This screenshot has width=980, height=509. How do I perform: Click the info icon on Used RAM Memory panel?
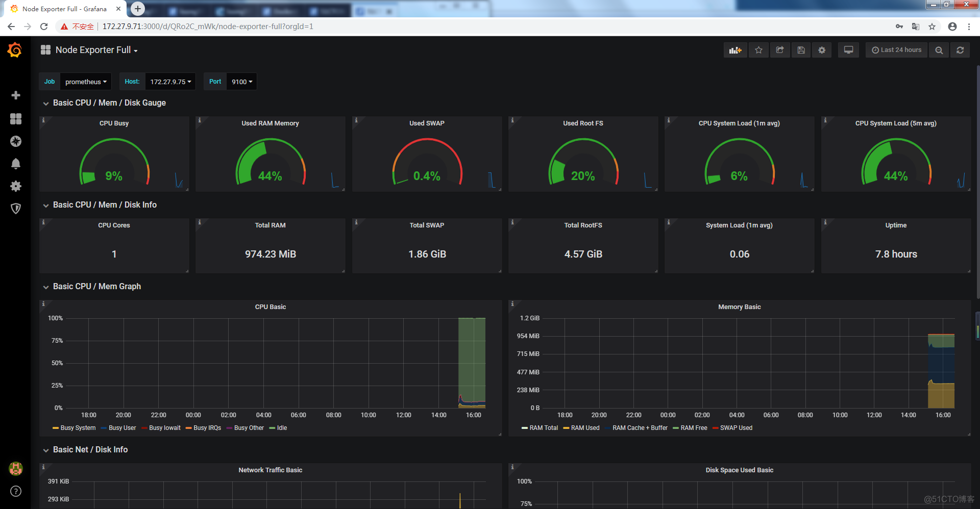coord(200,120)
